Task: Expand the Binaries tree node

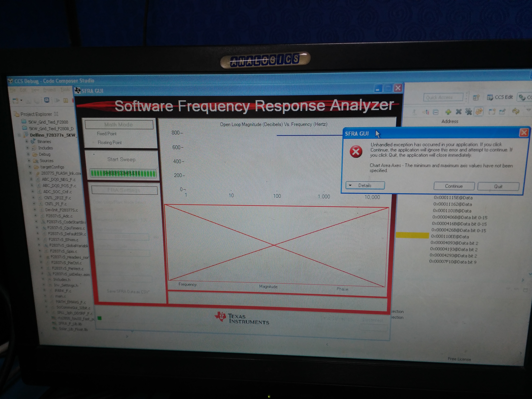Action: point(27,141)
